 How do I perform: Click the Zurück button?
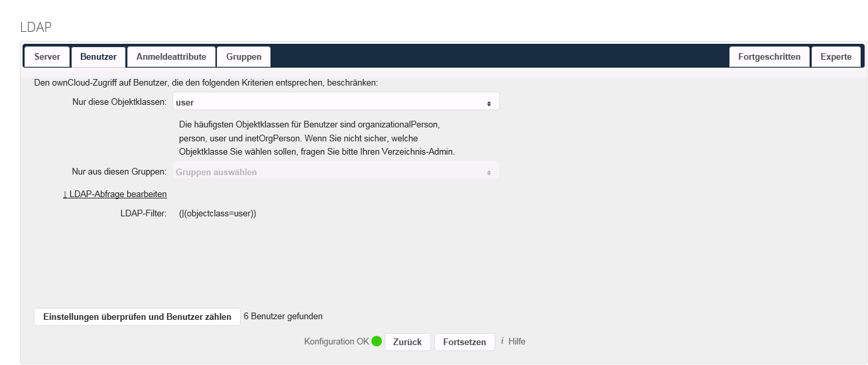(x=407, y=342)
